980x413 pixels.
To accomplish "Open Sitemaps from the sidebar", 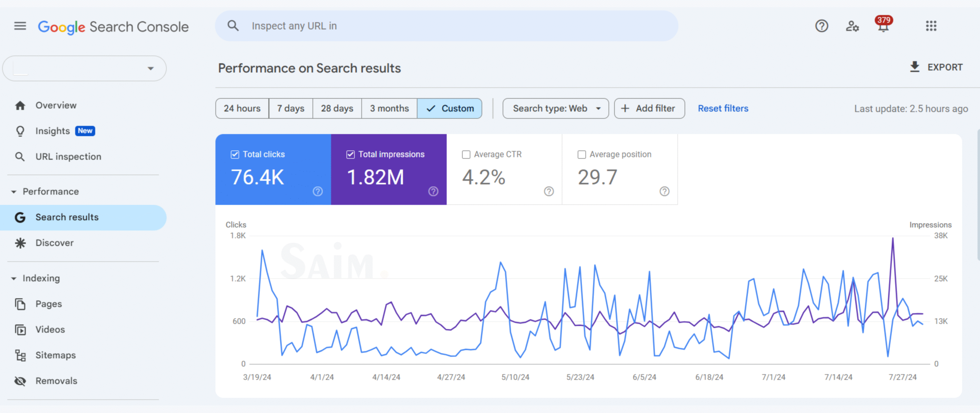I will coord(56,355).
